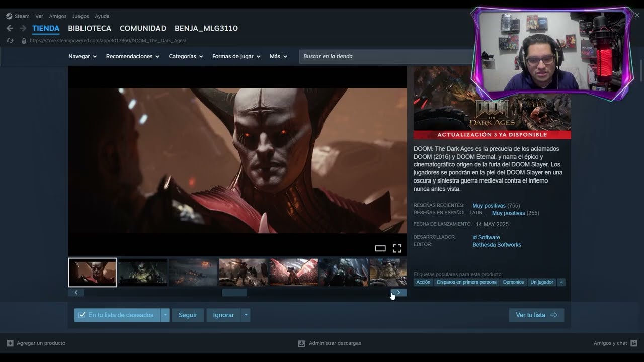Open the Amigos y chat icon
This screenshot has height=362, width=644.
(634, 343)
